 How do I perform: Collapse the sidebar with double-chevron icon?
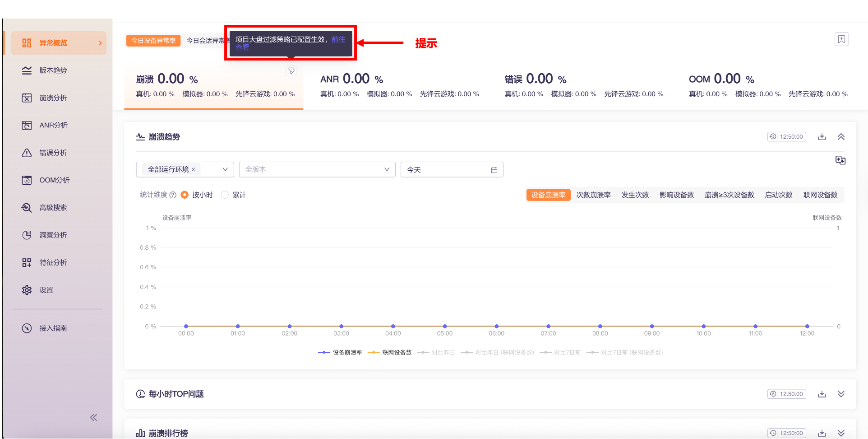click(93, 417)
